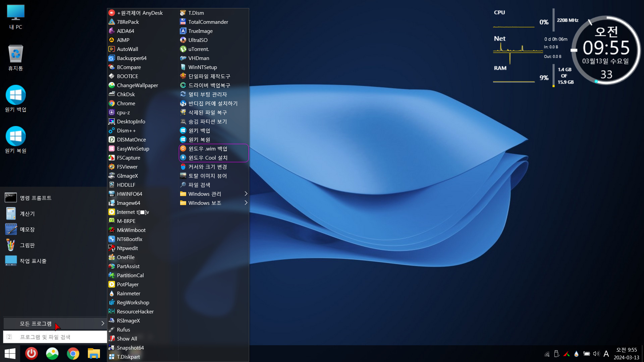
Task: Click the USB device tray icon
Action: (557, 354)
